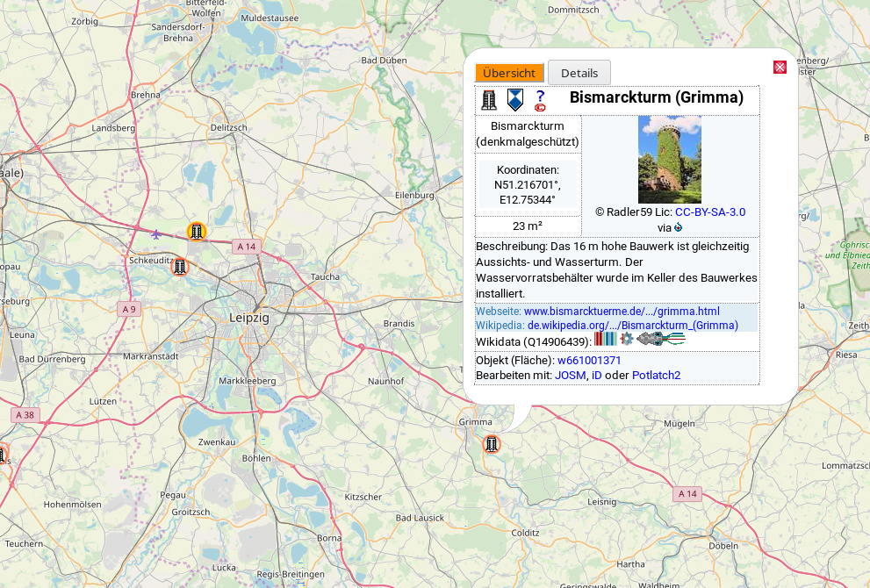870x588 pixels.
Task: Click the blue heritage shield icon
Action: (515, 99)
